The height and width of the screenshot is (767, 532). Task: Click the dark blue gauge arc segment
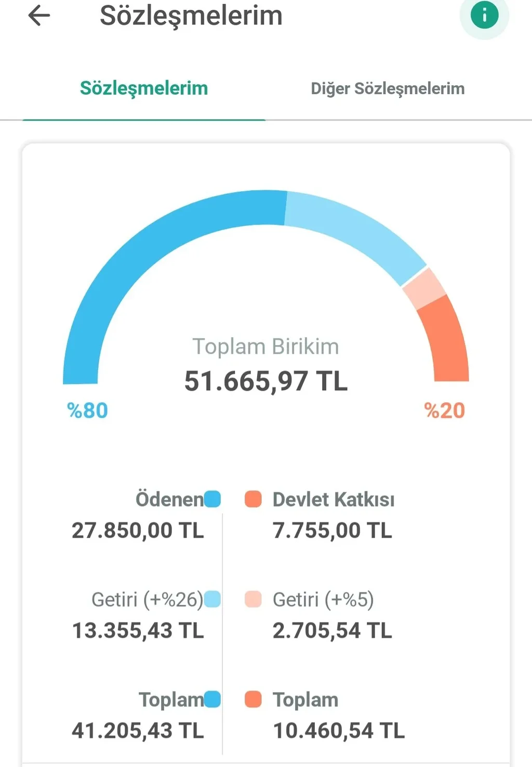click(x=145, y=244)
